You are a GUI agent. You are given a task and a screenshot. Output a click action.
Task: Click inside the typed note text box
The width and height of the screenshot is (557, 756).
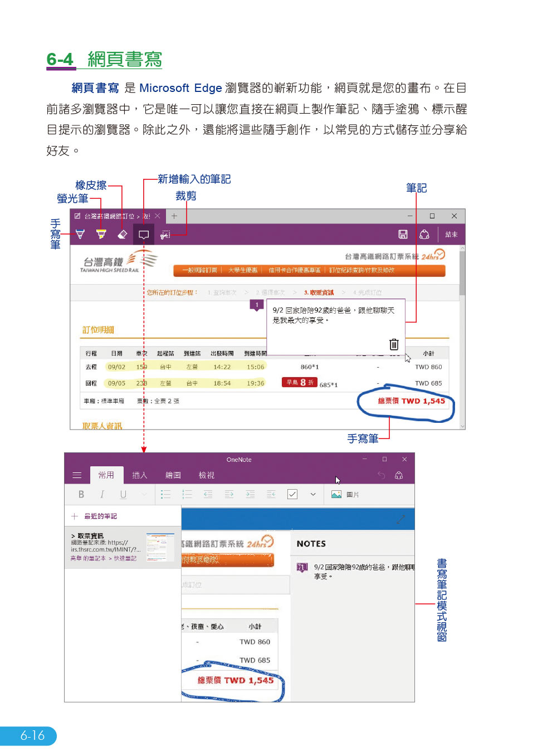click(x=336, y=326)
